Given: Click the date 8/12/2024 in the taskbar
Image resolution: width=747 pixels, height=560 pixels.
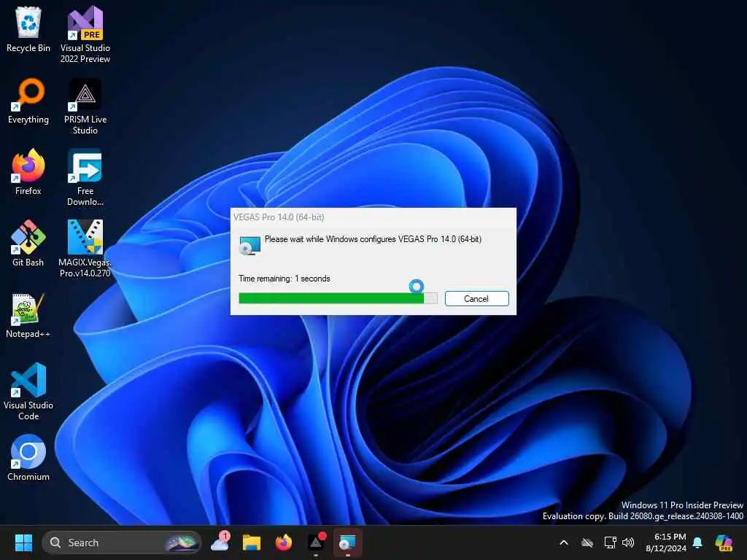Looking at the screenshot, I should click(x=666, y=548).
